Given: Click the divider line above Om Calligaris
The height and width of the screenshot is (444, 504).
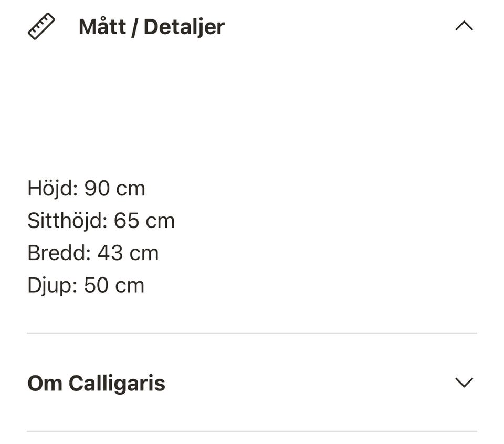Looking at the screenshot, I should point(252,333).
